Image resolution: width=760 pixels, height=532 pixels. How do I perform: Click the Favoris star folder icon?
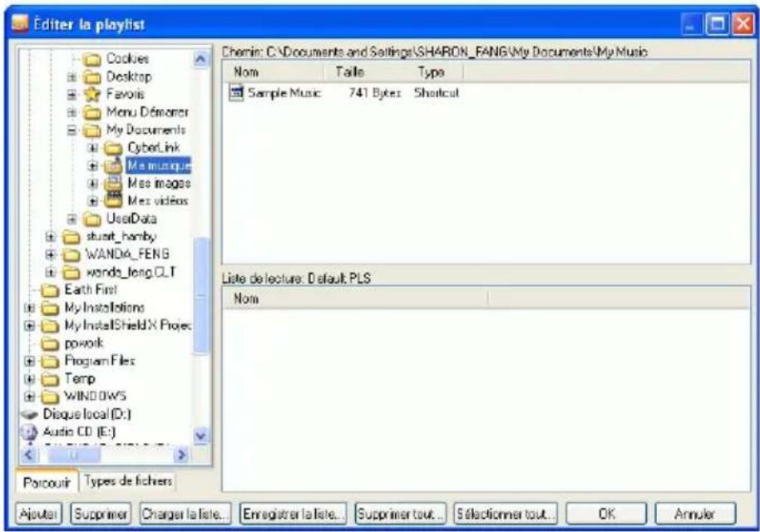[92, 95]
